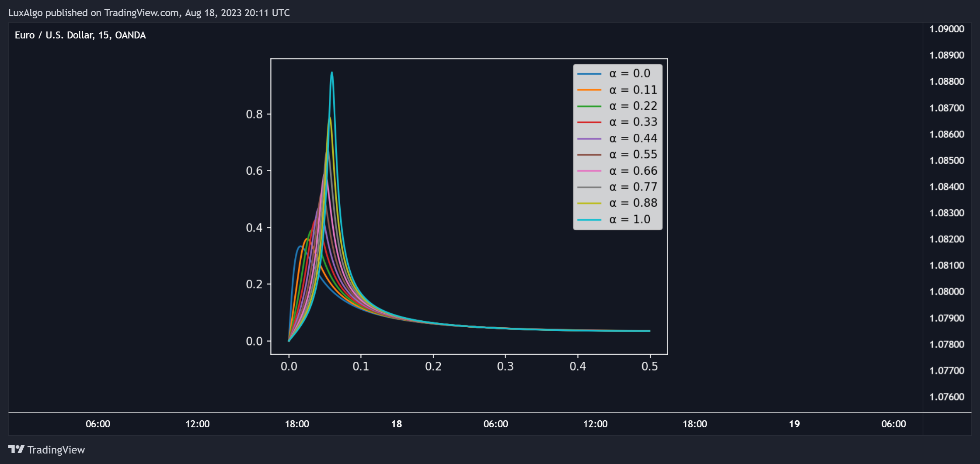Click the α = 1.0 legend label
Viewport: 980px width, 464px height.
coord(630,219)
